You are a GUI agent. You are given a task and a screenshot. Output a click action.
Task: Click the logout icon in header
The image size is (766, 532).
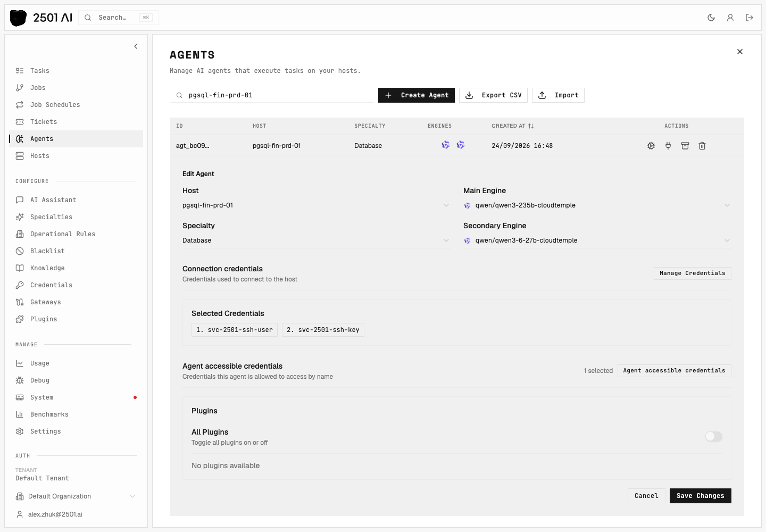pos(750,18)
